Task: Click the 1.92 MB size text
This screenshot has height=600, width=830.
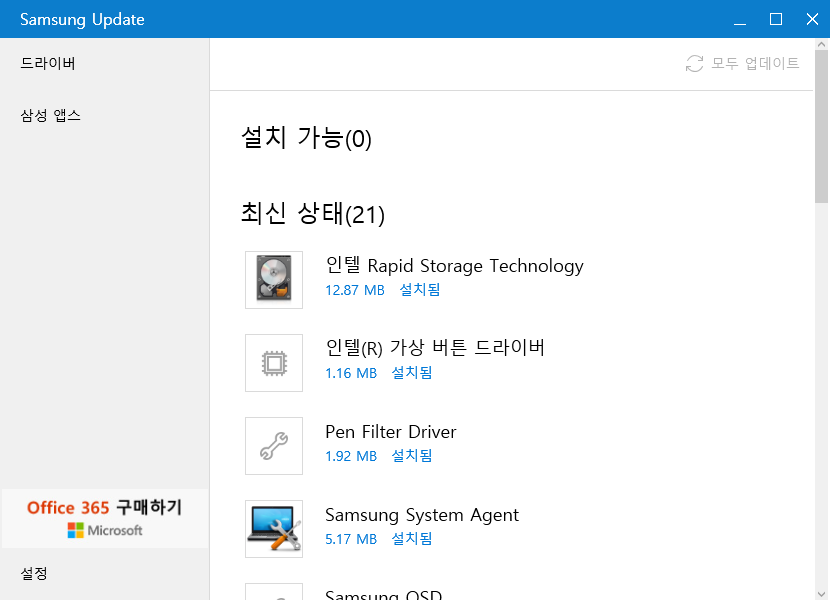Action: pos(351,456)
